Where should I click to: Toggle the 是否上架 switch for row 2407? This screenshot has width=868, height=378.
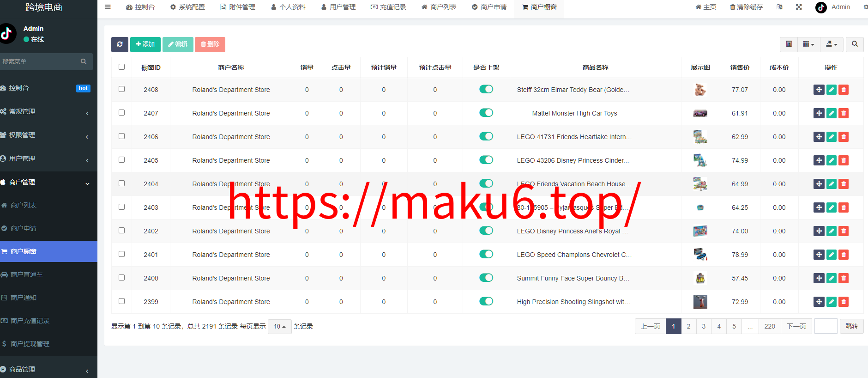[x=486, y=113]
